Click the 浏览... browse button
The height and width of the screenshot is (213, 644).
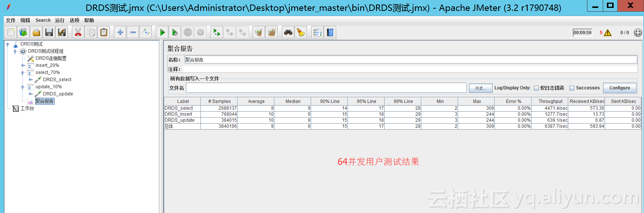(480, 88)
